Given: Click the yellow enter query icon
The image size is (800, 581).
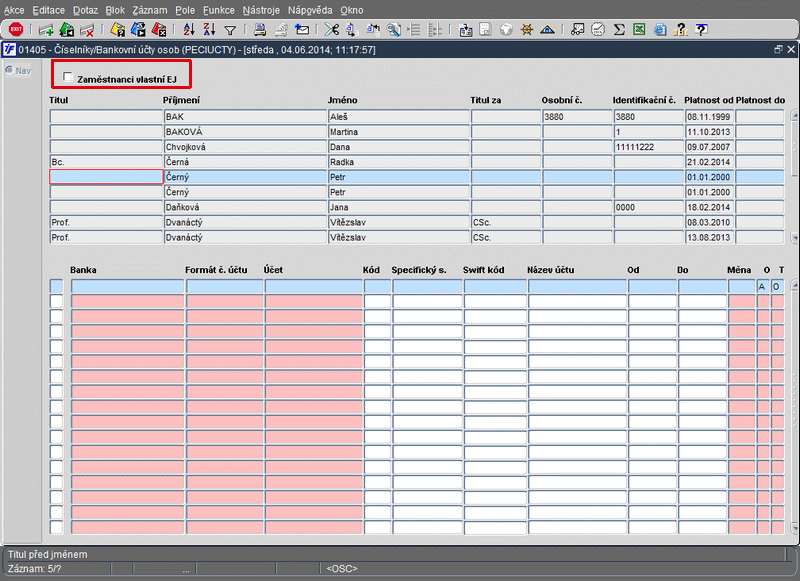Looking at the screenshot, I should (117, 30).
